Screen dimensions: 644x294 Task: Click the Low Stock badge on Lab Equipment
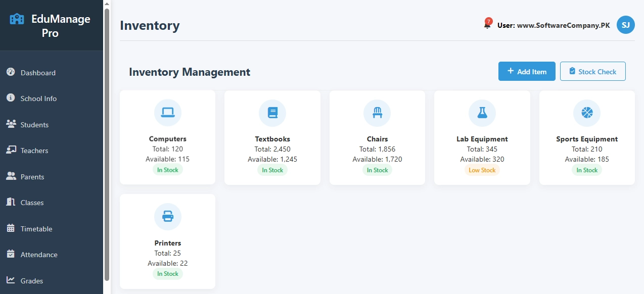tap(482, 170)
